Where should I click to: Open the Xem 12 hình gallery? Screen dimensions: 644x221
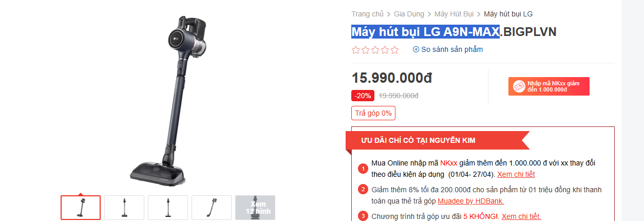tap(255, 208)
